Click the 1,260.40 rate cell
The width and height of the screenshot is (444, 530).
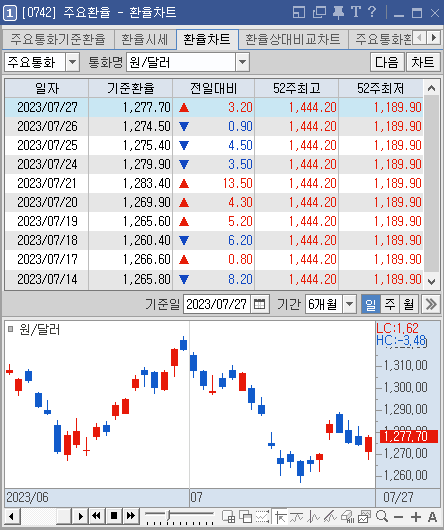130,240
